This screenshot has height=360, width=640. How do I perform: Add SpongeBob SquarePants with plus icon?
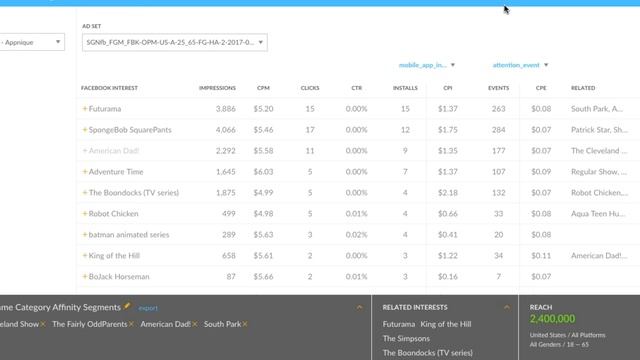click(x=85, y=130)
